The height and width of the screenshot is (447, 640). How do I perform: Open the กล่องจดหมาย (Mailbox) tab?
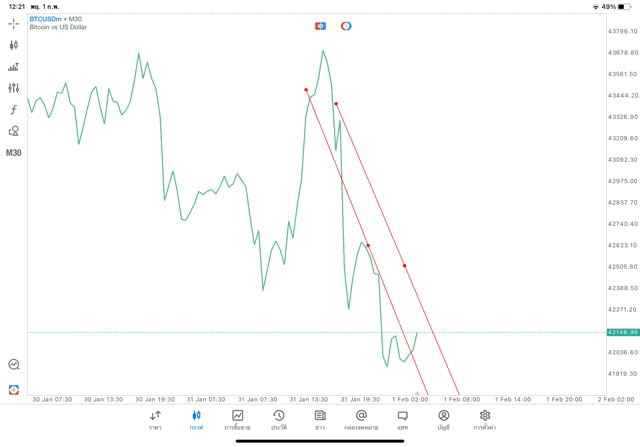click(x=361, y=419)
